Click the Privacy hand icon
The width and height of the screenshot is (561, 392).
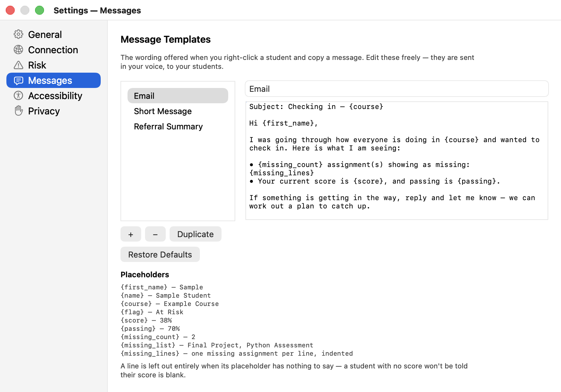[x=18, y=111]
